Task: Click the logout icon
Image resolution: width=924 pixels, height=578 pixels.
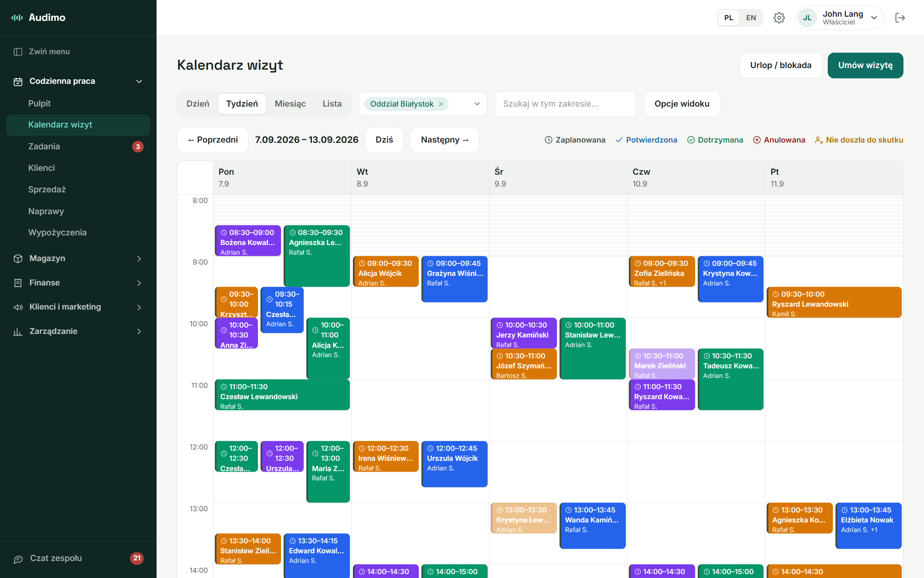Action: (900, 18)
